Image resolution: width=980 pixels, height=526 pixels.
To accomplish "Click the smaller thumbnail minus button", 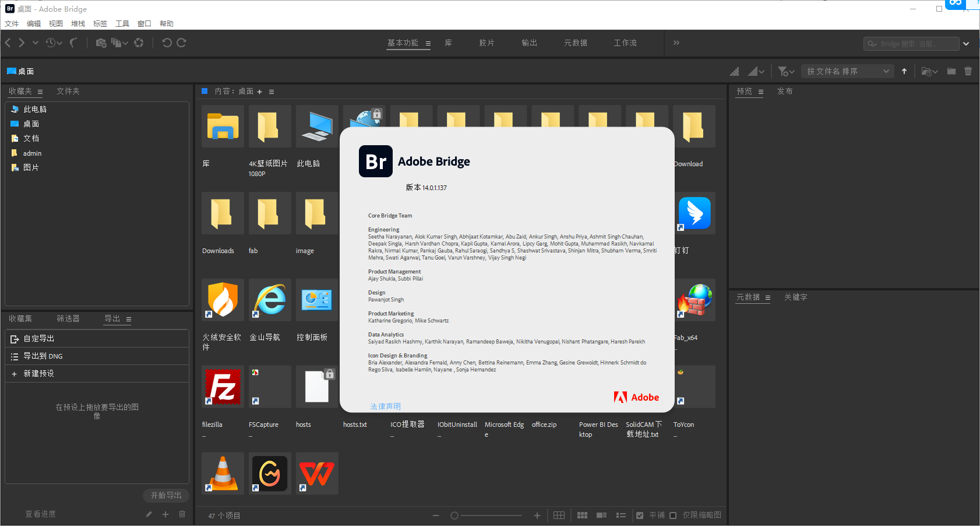I will click(x=436, y=516).
